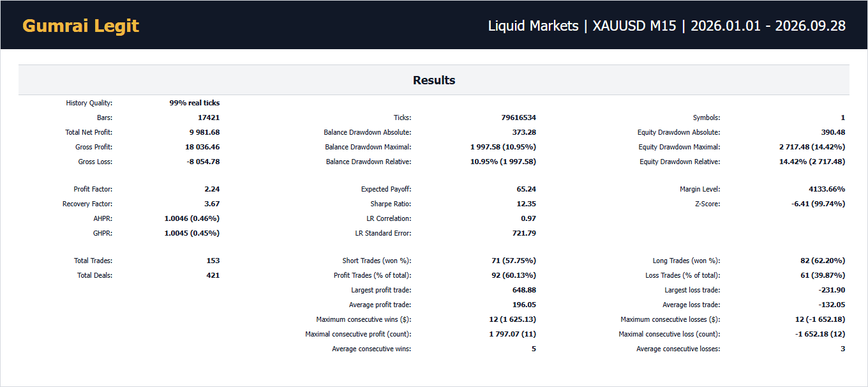Viewport: 868px width, 387px height.
Task: Click the Largest loss trade label
Action: (692, 290)
